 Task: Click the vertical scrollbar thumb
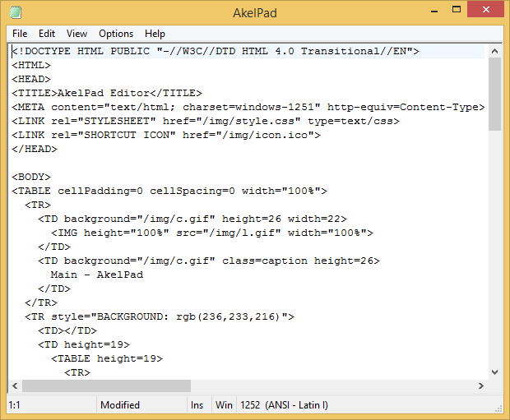tap(494, 95)
